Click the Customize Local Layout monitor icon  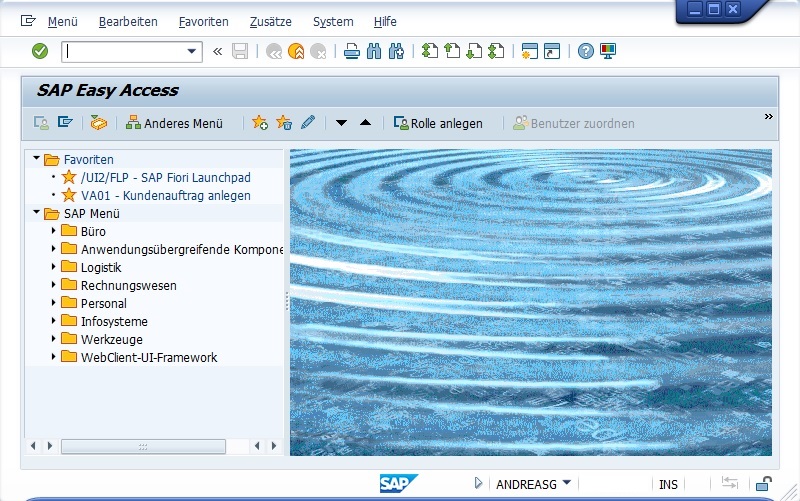click(x=608, y=51)
